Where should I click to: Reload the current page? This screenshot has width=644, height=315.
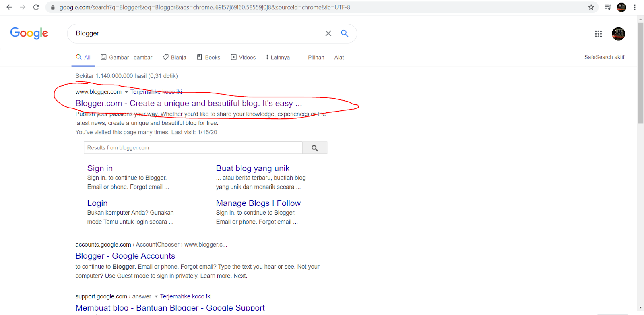tap(36, 7)
